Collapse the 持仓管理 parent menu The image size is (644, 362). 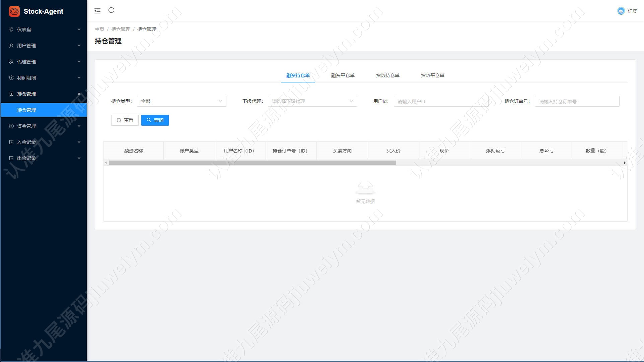coord(44,94)
